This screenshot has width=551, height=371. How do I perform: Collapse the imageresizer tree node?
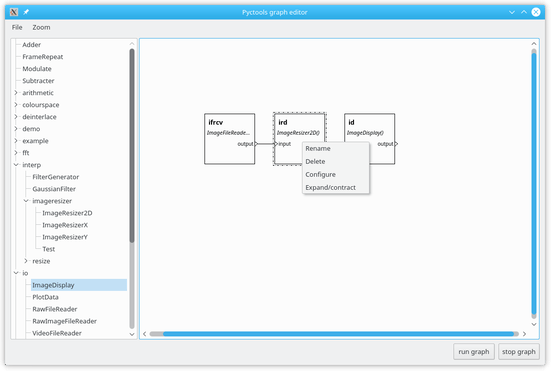pyautogui.click(x=26, y=201)
